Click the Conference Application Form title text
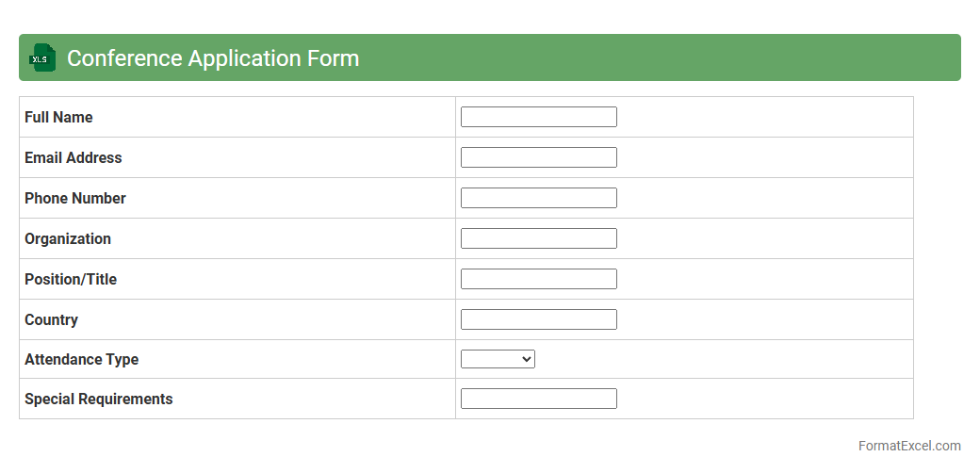The image size is (980, 473). click(x=213, y=58)
